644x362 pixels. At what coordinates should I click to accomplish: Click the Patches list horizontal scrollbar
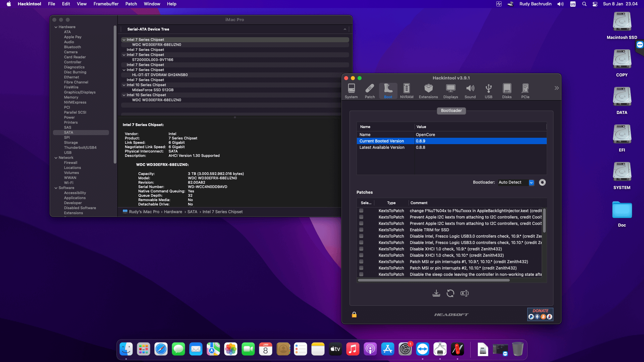[x=434, y=280]
